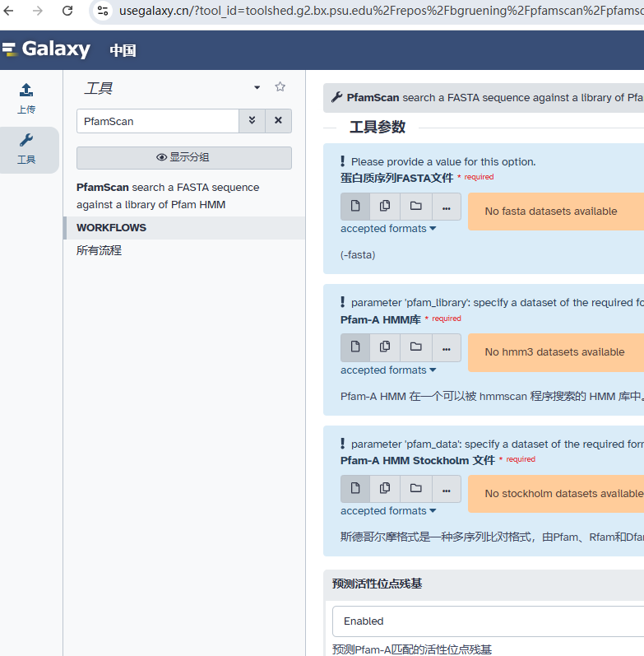The image size is (644, 656).
Task: Select the WORKFLOWS section header
Action: [x=184, y=228]
